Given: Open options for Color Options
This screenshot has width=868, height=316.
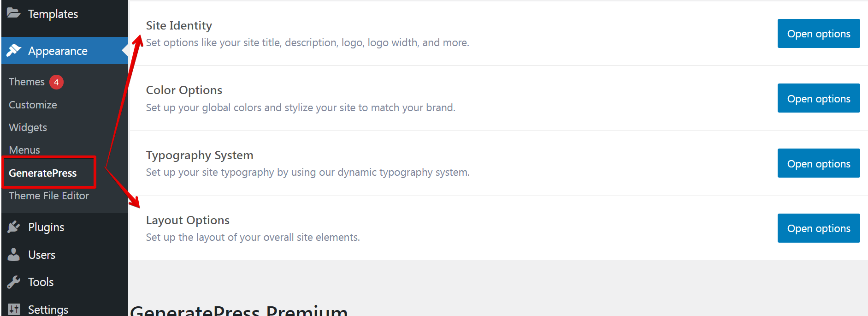Looking at the screenshot, I should pyautogui.click(x=819, y=98).
